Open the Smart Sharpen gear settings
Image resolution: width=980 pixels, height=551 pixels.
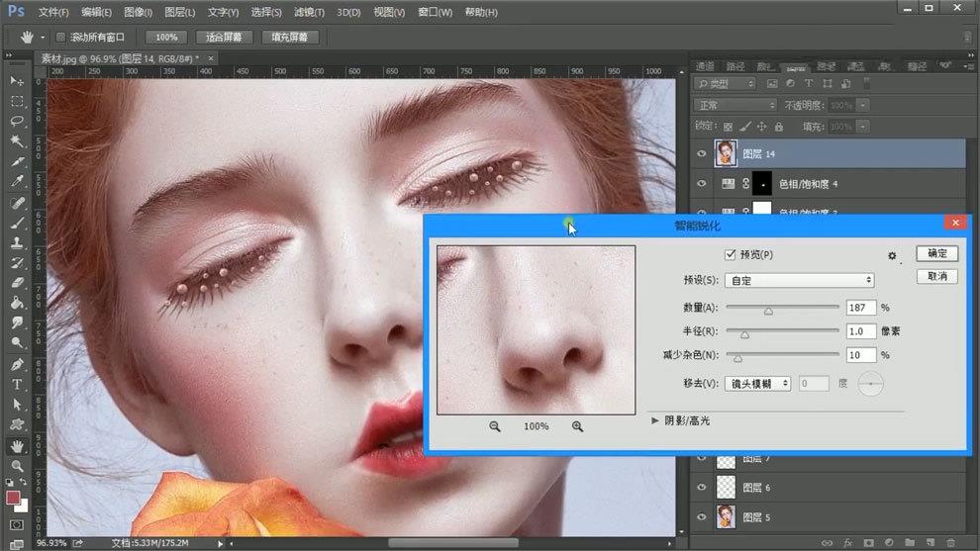[x=892, y=255]
